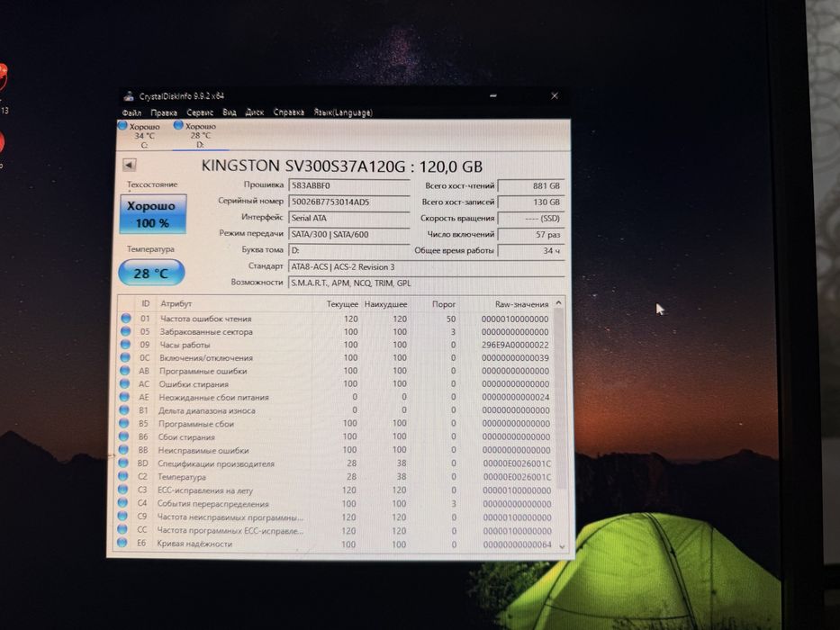Click the SMART list vertical scrollbar thumb
The width and height of the screenshot is (840, 630).
click(559, 399)
